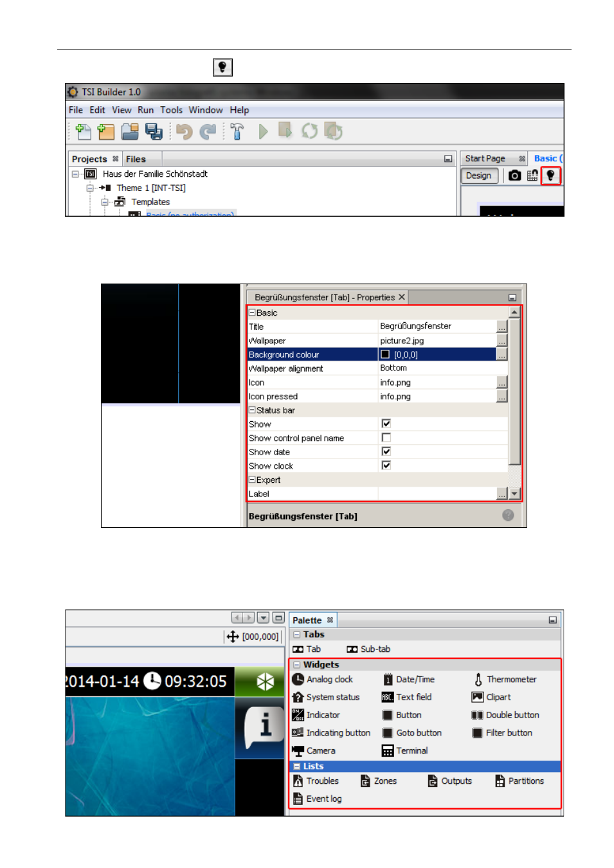Viewport: 614px width, 868px height.
Task: Toggle the Show status bar checkbox
Action: click(x=386, y=424)
